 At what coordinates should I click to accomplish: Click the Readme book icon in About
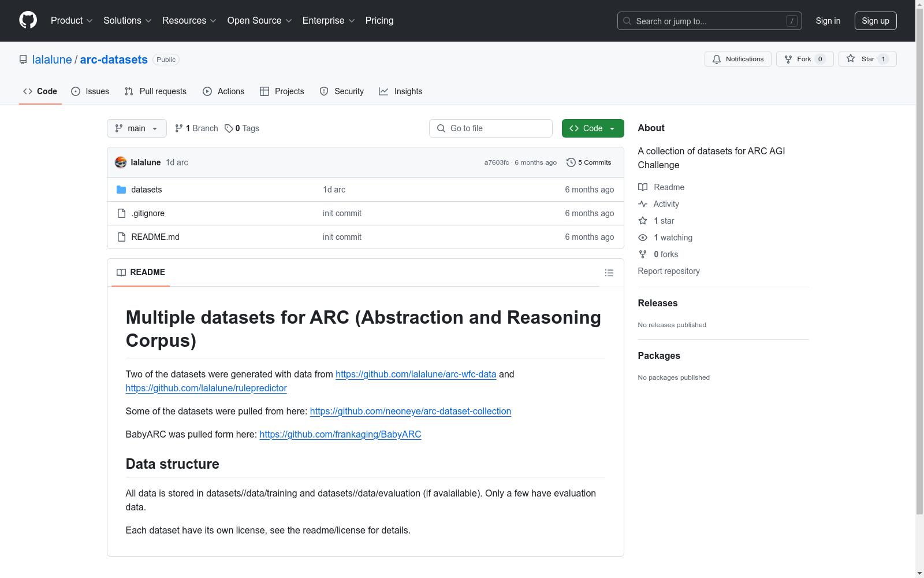pyautogui.click(x=643, y=187)
